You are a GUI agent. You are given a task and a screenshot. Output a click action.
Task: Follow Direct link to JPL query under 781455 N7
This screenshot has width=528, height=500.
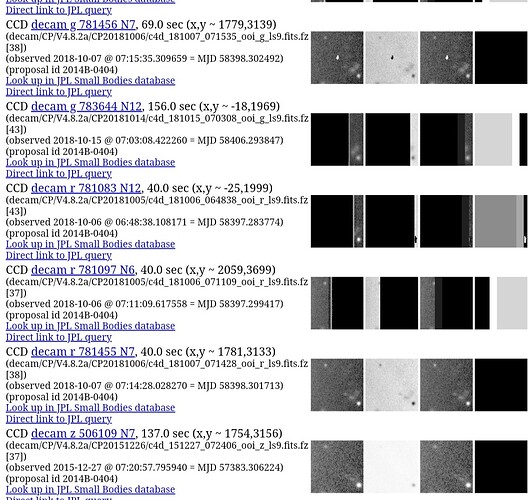click(59, 419)
